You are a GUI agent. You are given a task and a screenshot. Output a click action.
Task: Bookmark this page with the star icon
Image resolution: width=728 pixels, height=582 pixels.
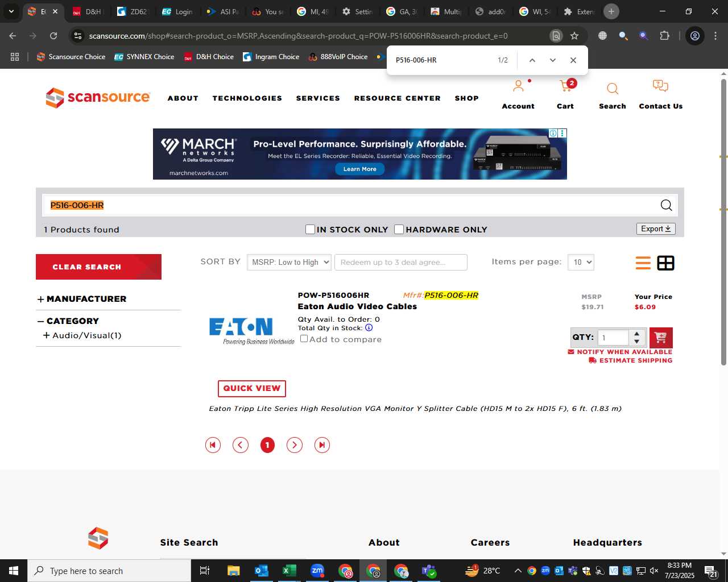574,36
